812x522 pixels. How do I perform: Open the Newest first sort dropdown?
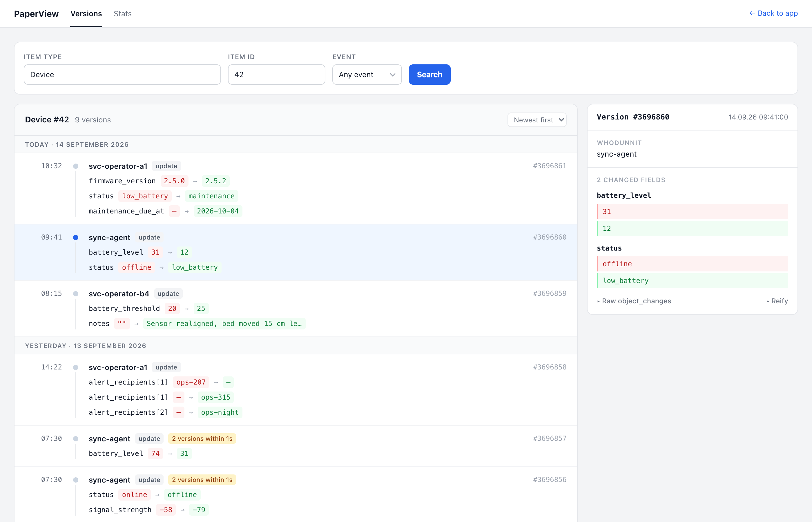click(x=537, y=120)
